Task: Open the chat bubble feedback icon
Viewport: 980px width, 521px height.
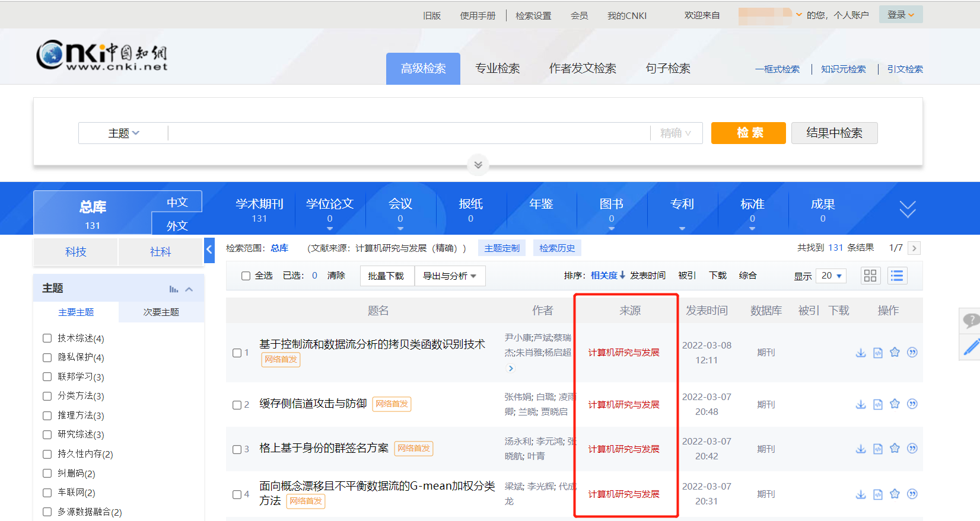Action: point(971,321)
